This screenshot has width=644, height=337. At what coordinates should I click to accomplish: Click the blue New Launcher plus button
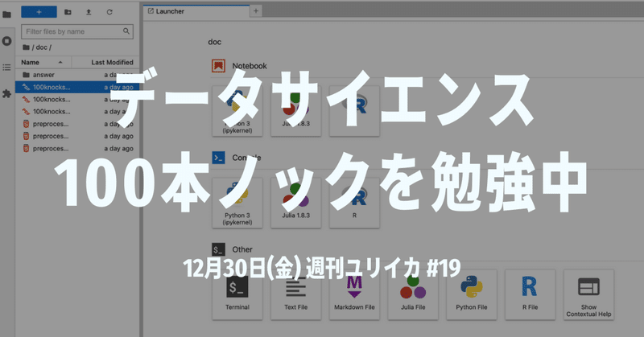pos(39,12)
